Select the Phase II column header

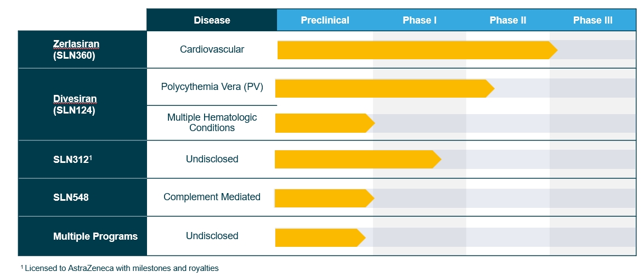click(x=507, y=20)
